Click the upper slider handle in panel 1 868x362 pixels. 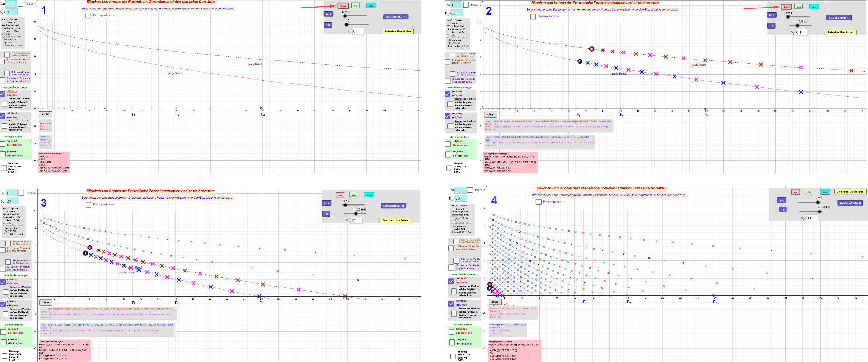[x=345, y=16]
